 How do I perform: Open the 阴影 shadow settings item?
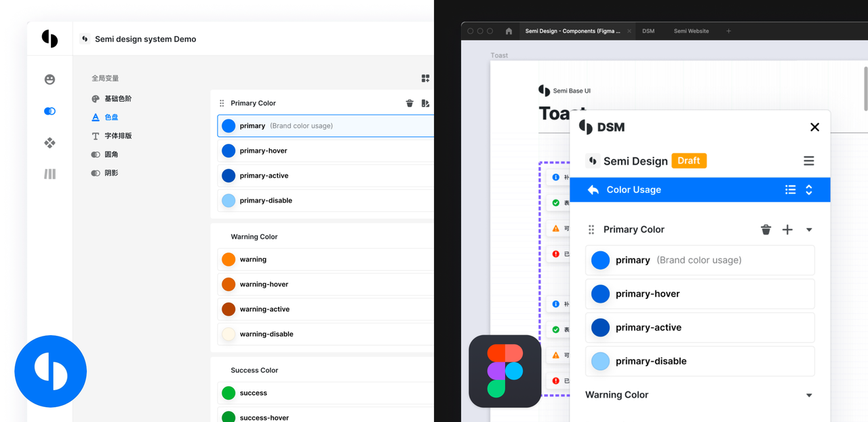(111, 173)
